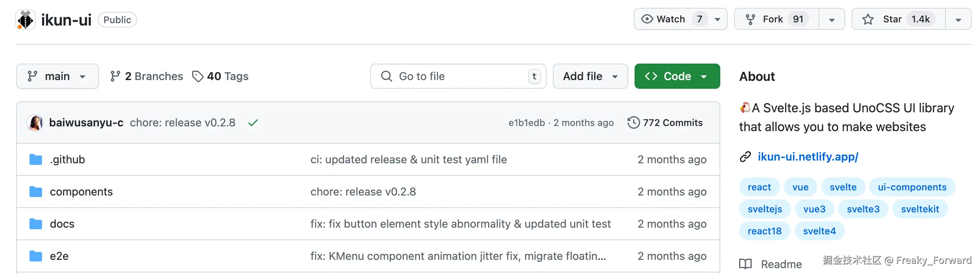Open commit history via clock icon

[x=633, y=122]
